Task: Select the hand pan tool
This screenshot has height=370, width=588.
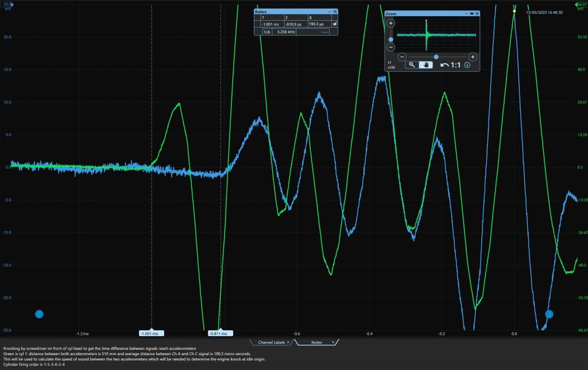Action: (x=425, y=65)
